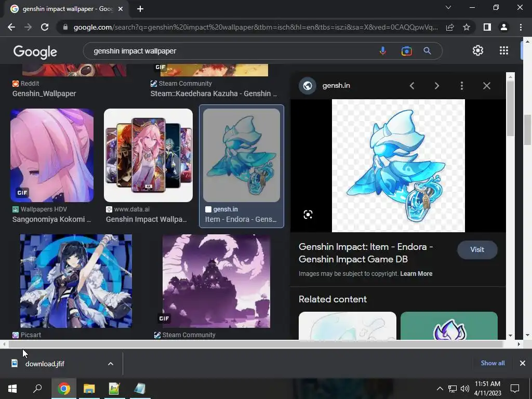The image size is (532, 399).
Task: Select the Endora item thumbnail result
Action: tap(242, 155)
